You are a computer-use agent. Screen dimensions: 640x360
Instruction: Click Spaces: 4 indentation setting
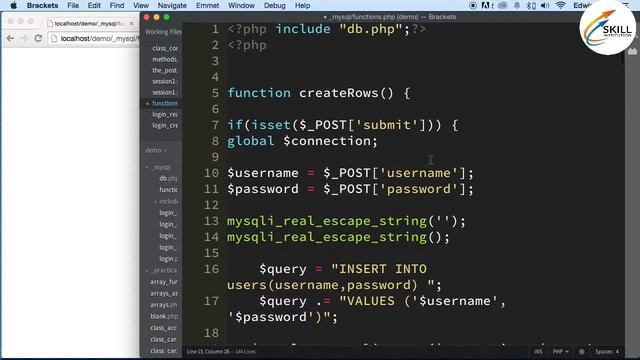tap(607, 351)
